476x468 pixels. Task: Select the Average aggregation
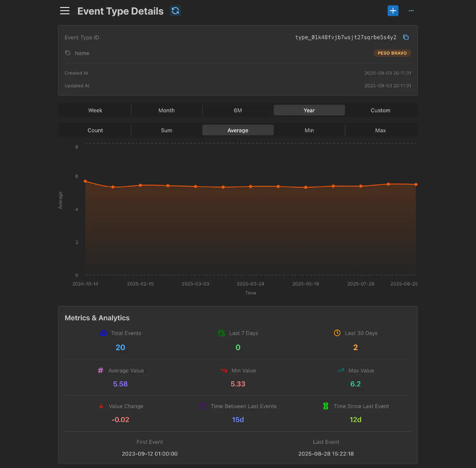point(238,130)
